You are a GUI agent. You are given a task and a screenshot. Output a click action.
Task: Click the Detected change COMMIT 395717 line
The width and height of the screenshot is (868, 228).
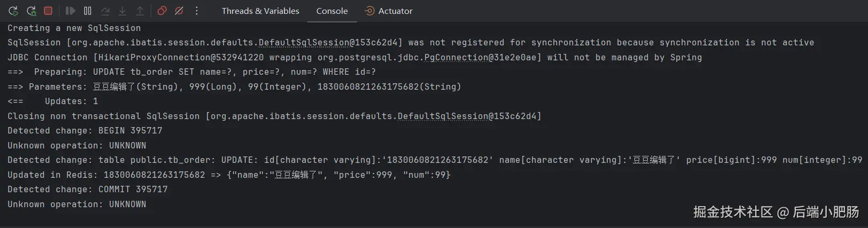coord(88,190)
